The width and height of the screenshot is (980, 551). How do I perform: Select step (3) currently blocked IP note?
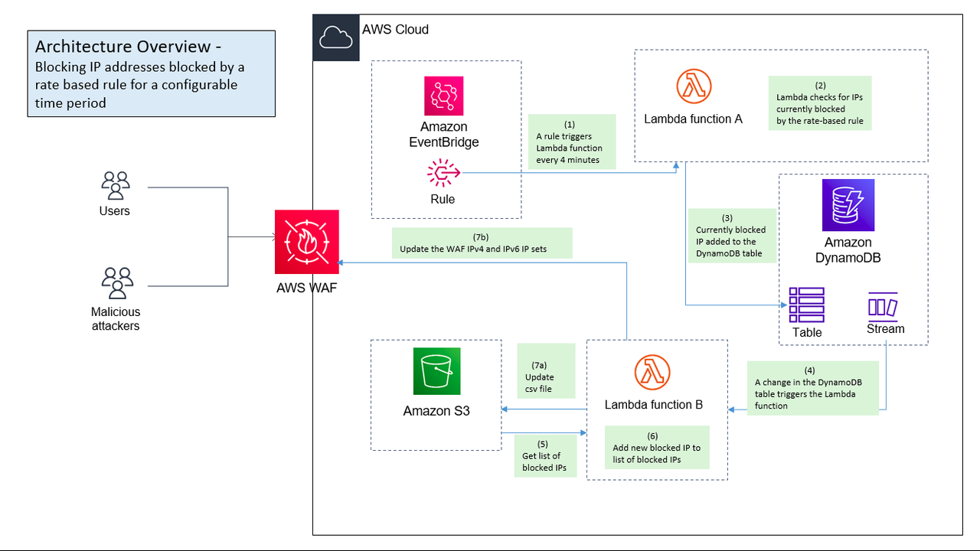tap(731, 236)
